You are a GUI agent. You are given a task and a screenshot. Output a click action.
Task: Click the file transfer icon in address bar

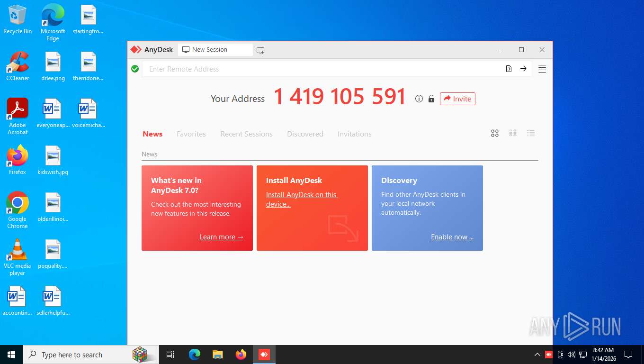(x=509, y=69)
